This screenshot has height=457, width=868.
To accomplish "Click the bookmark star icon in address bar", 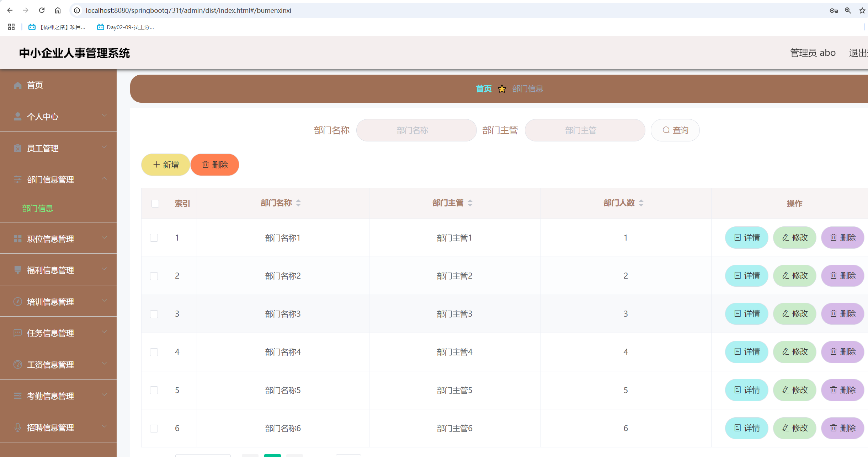I will 862,10.
